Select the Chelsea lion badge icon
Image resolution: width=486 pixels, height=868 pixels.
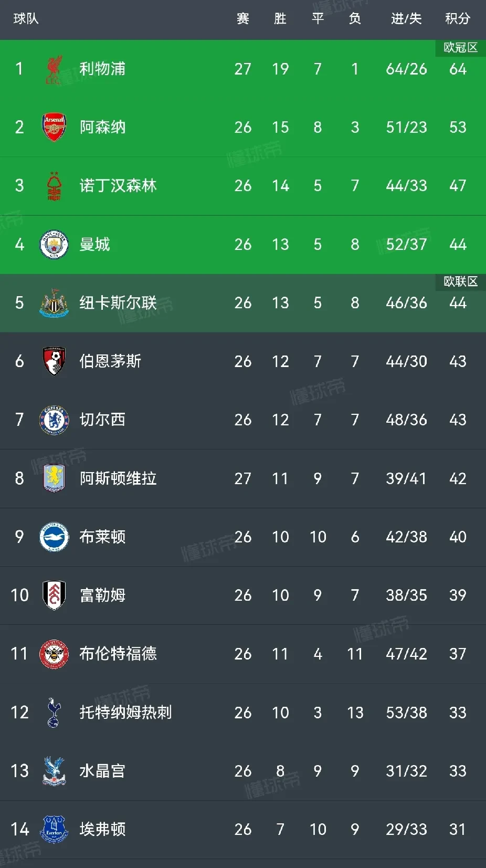coord(53,420)
